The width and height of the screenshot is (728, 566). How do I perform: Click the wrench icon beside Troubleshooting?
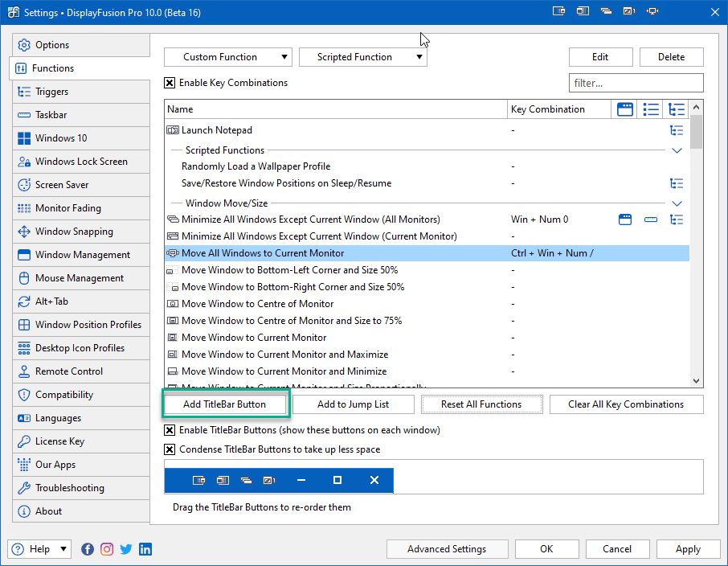click(x=23, y=488)
